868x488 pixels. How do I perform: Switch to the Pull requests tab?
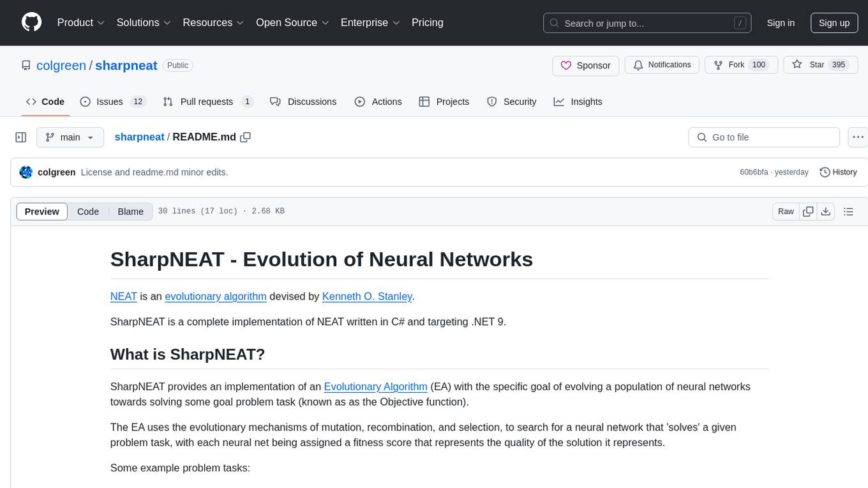click(208, 102)
